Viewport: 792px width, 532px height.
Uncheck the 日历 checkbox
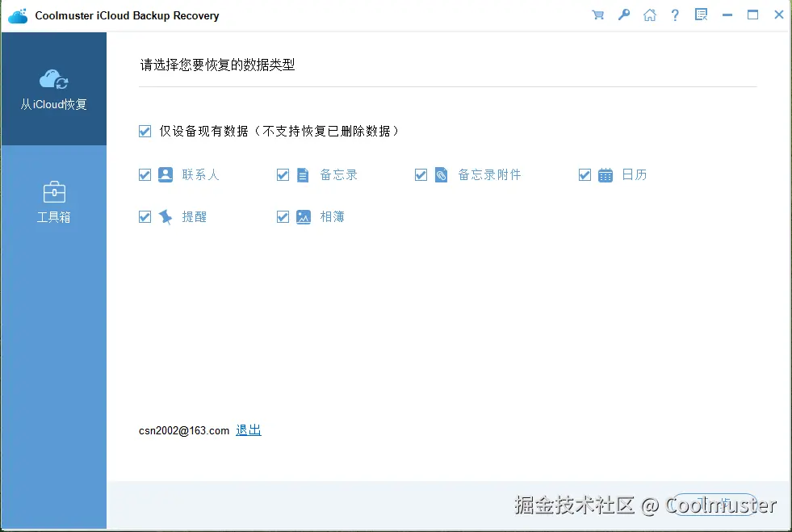585,174
